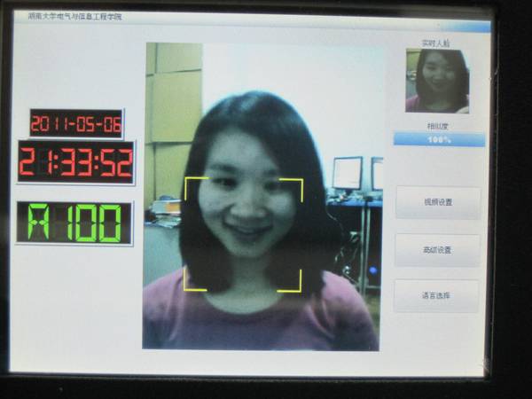Select the 实时人脸 live face thumbnail
This screenshot has height=399, width=532.
point(437,81)
